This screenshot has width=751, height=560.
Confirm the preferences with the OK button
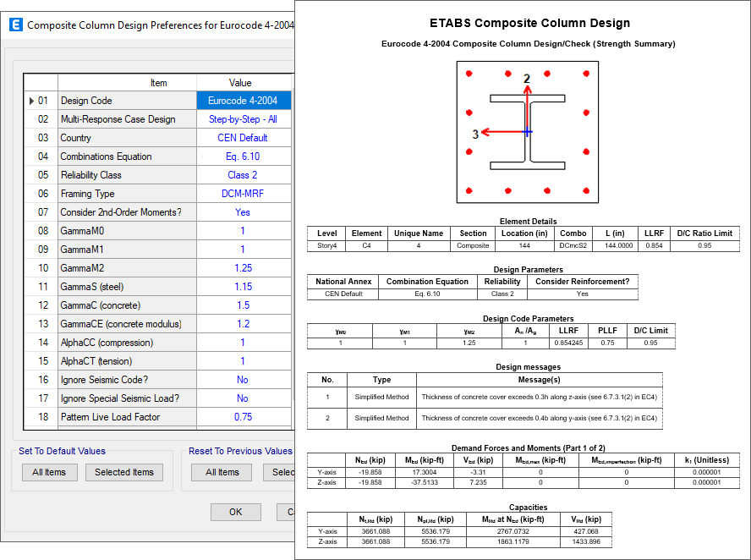[x=236, y=512]
